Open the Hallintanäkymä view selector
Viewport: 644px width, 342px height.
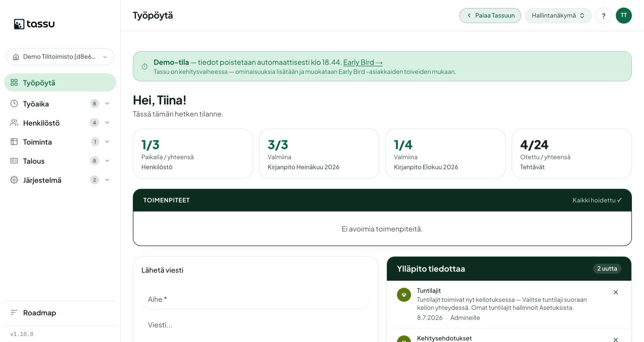pos(558,16)
